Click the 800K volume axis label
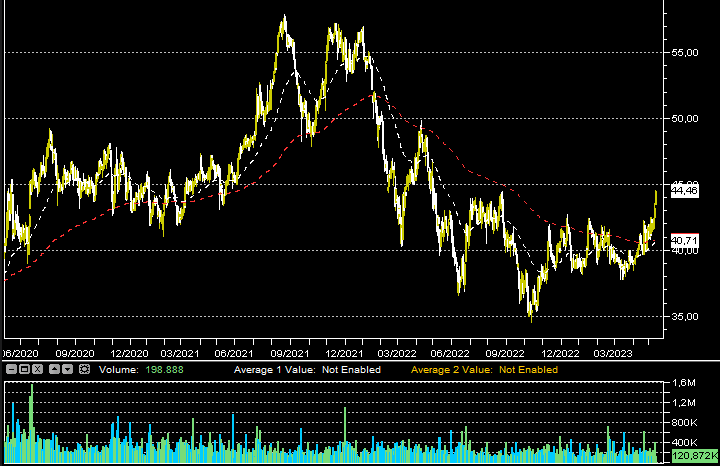Image resolution: width=720 pixels, height=466 pixels. pyautogui.click(x=684, y=421)
